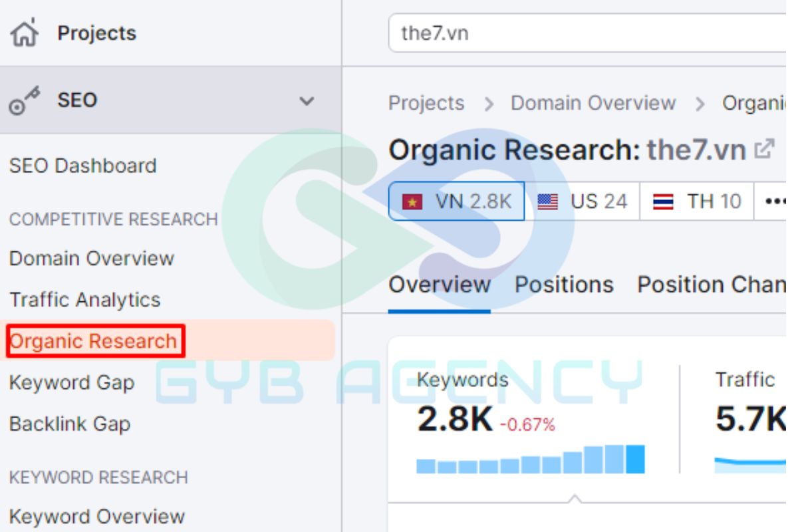Select the US 24 database
Image resolution: width=798 pixels, height=532 pixels.
582,201
